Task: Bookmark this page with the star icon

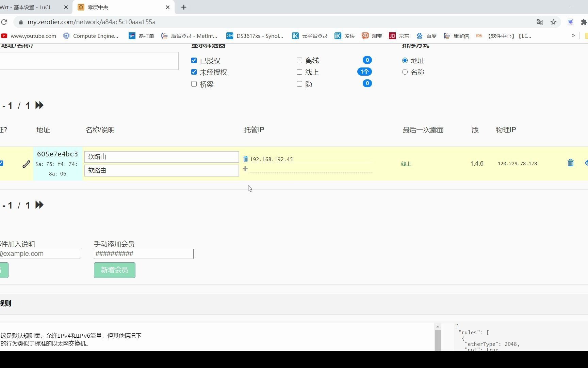Action: click(x=554, y=22)
